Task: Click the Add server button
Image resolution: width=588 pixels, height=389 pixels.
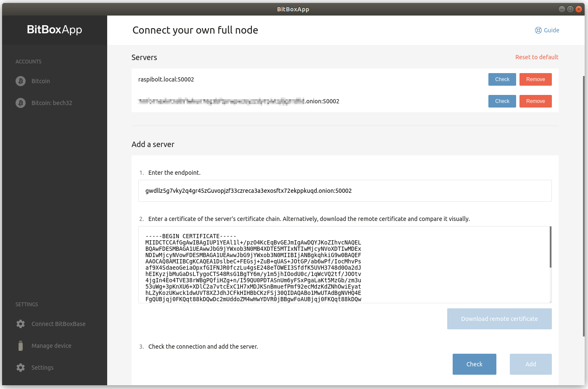Action: (x=531, y=364)
